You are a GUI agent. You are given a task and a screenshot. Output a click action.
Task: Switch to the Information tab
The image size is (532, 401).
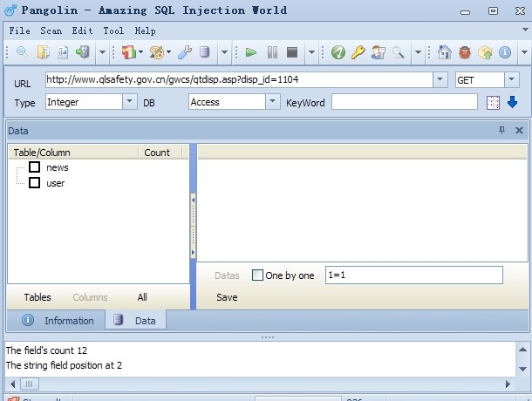point(57,320)
